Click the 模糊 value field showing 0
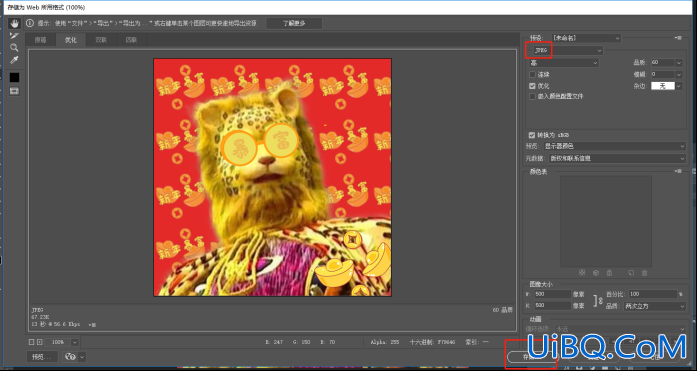The image size is (697, 371). (x=662, y=75)
